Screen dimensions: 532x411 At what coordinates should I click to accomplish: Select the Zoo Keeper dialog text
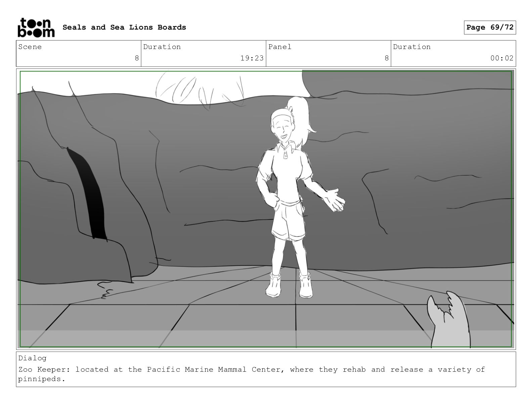[252, 374]
